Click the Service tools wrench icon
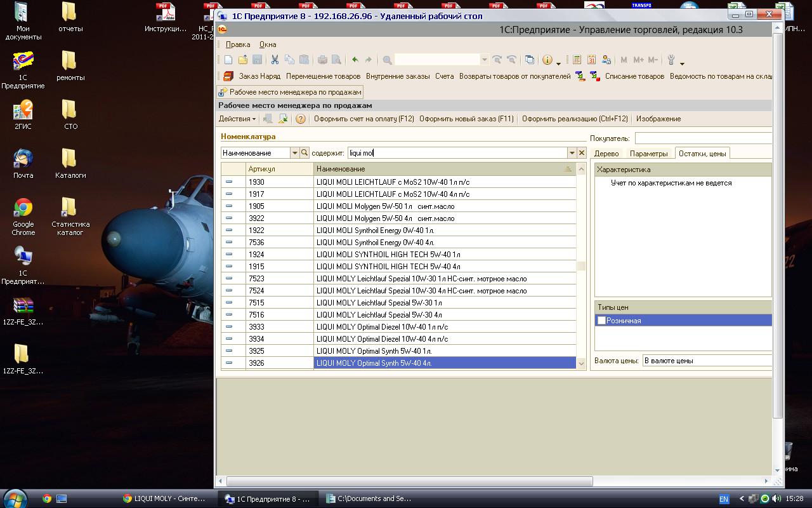This screenshot has width=812, height=508. click(x=671, y=60)
